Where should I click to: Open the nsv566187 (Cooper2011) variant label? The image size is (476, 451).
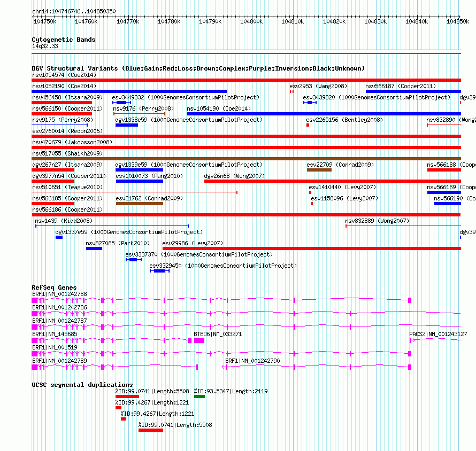click(x=401, y=86)
